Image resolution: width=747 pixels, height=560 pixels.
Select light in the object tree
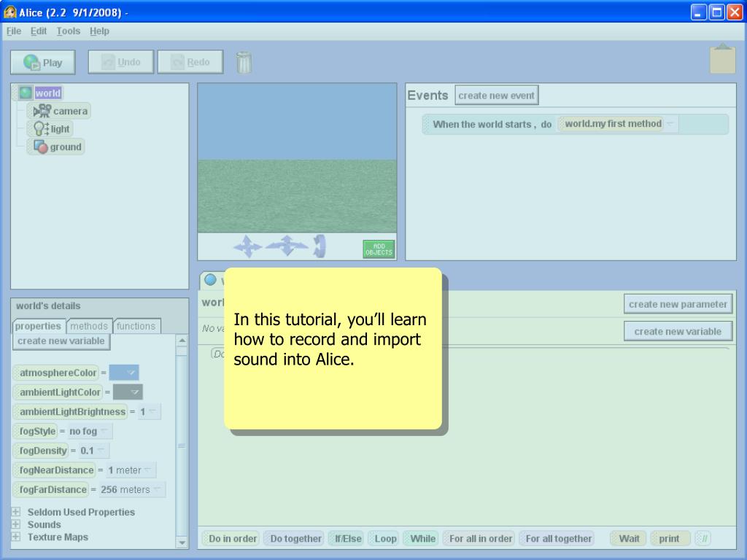[51, 129]
